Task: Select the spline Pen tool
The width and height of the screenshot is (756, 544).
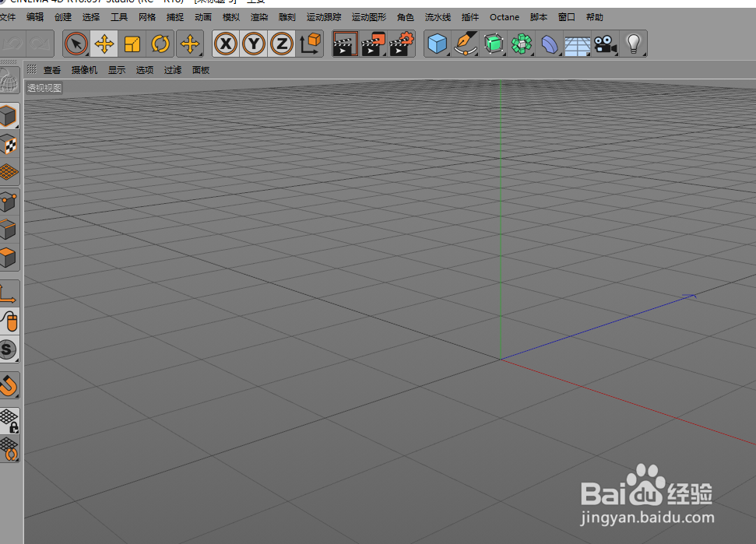Action: pos(466,44)
